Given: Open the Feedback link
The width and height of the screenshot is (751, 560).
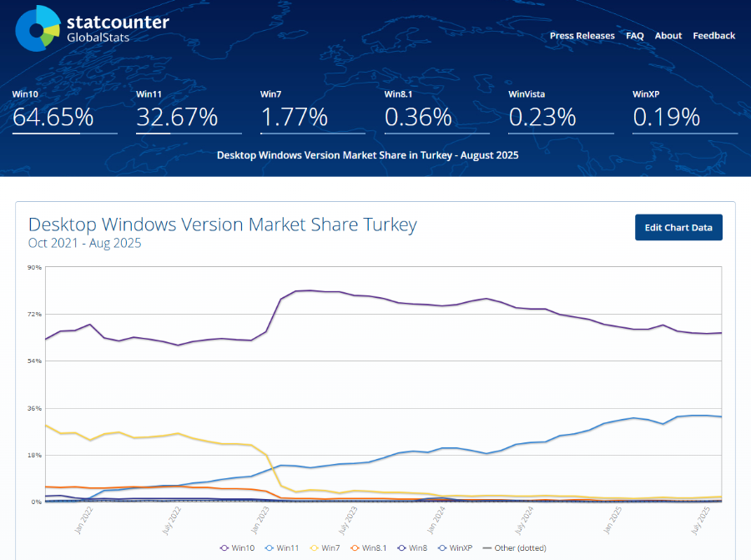Looking at the screenshot, I should coord(713,35).
